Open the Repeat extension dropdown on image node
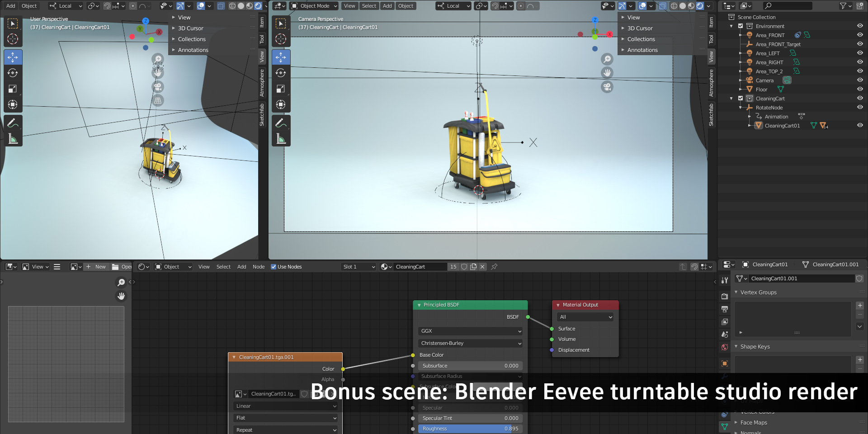This screenshot has width=868, height=434. [286, 430]
